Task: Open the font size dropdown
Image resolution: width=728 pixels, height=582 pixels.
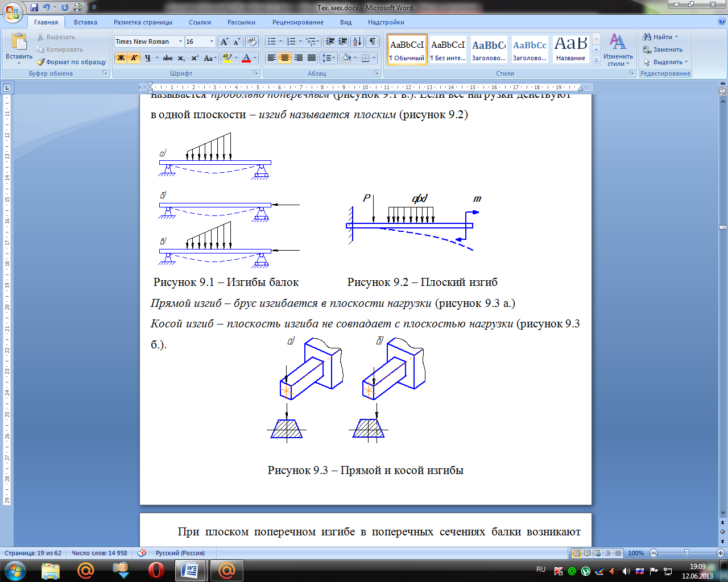Action: click(212, 41)
